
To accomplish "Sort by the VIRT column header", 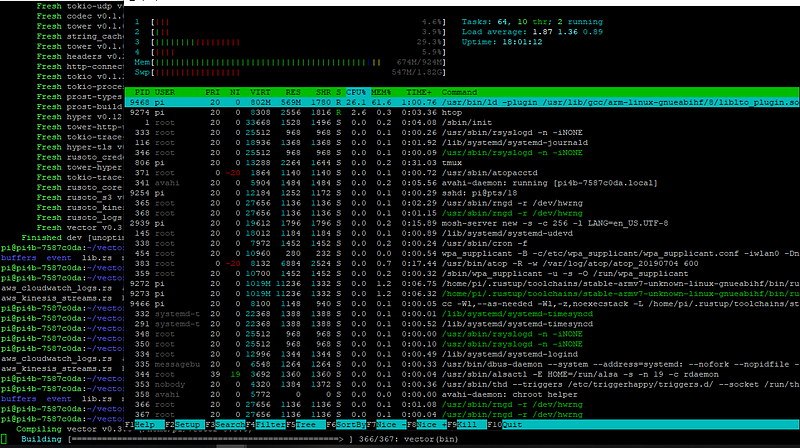I will [x=260, y=92].
